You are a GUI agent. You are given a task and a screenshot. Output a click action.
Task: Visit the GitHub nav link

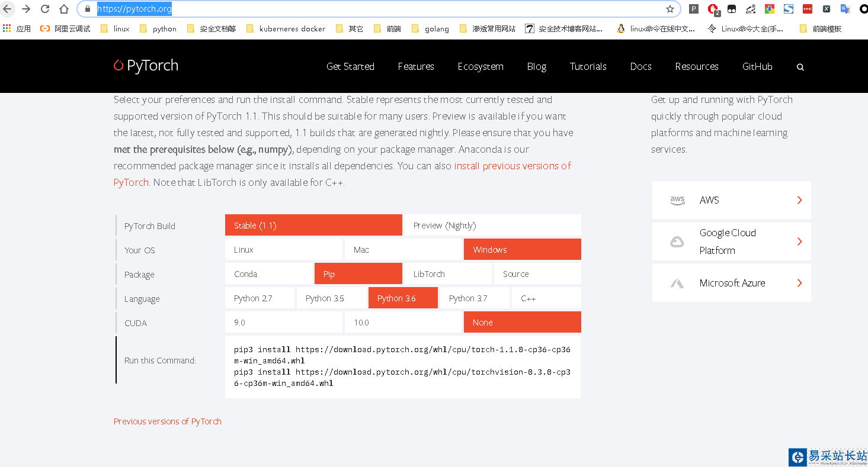coord(757,66)
